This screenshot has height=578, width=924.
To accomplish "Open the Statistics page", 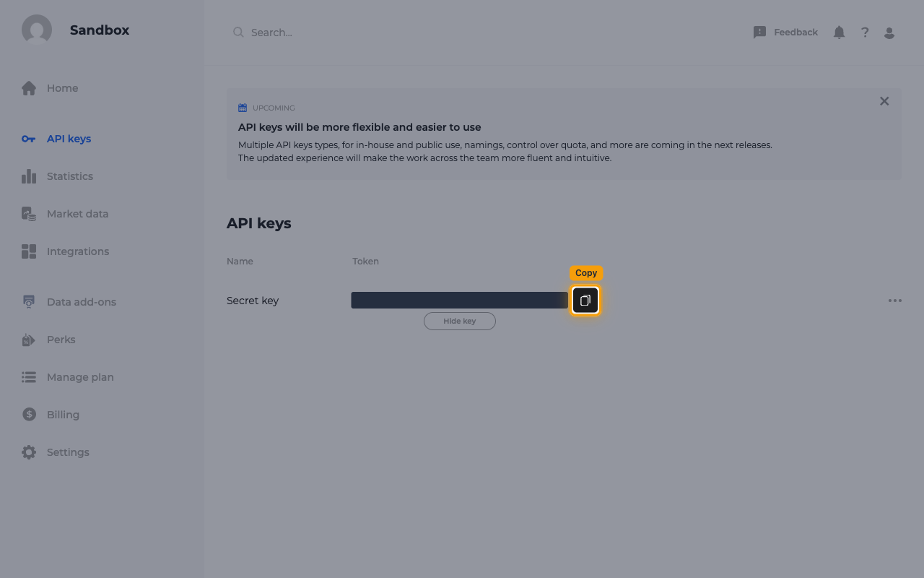I will (x=70, y=176).
